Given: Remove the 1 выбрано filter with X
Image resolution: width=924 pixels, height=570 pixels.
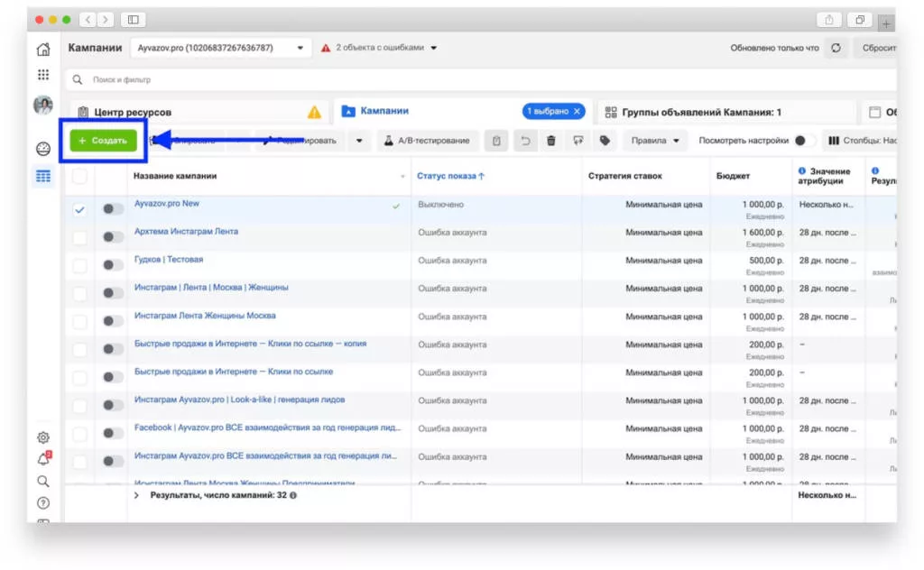Looking at the screenshot, I should pyautogui.click(x=577, y=111).
